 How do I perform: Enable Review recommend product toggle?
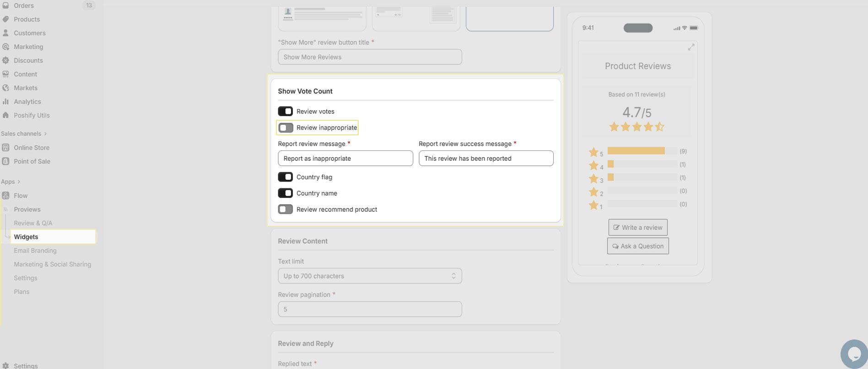(x=285, y=209)
